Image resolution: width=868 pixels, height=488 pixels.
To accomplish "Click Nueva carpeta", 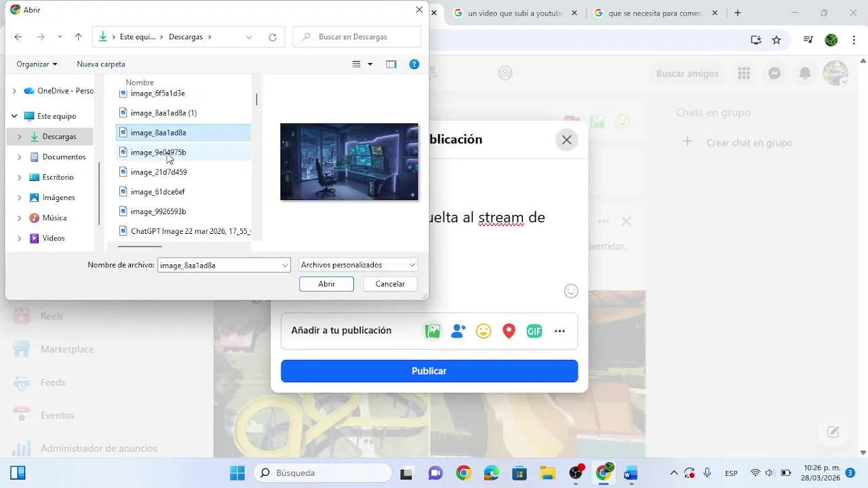I will 101,64.
